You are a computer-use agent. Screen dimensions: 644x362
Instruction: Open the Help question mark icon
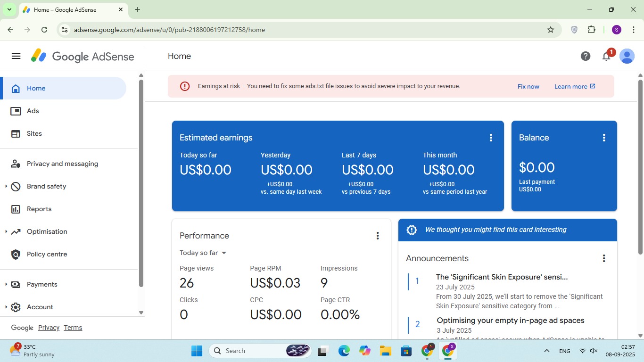tap(586, 56)
